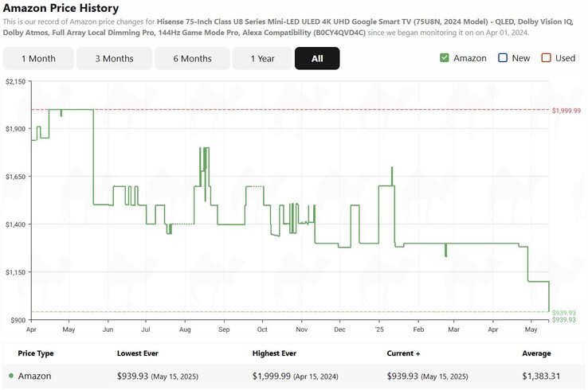Click the $1,400 y-axis label
588x390 pixels.
point(16,224)
